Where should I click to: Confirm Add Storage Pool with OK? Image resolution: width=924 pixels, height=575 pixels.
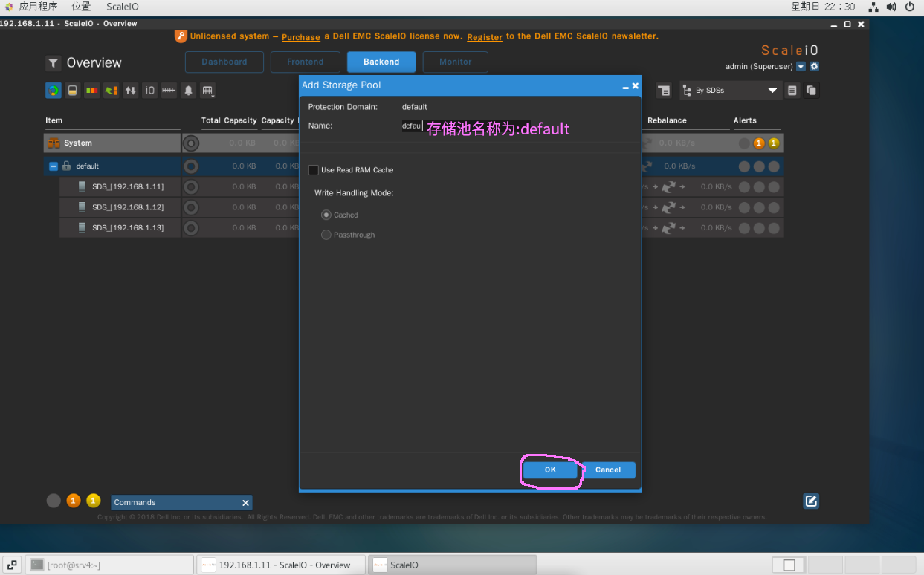[550, 470]
